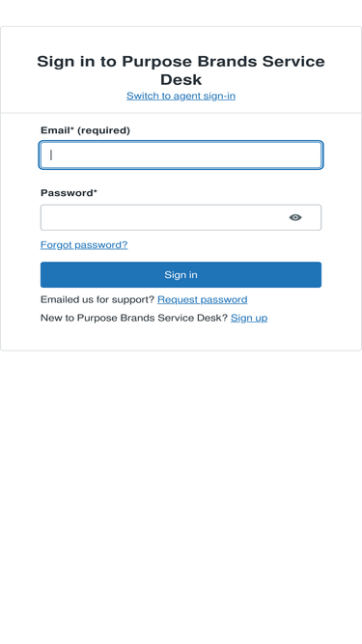Choose agent sign-in under the heading
This screenshot has width=362, height=644.
click(x=181, y=96)
